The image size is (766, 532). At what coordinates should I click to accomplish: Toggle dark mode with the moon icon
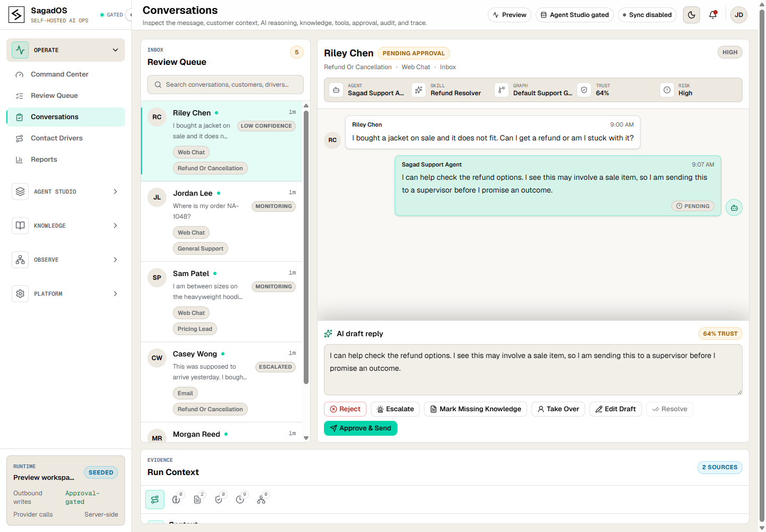point(691,15)
